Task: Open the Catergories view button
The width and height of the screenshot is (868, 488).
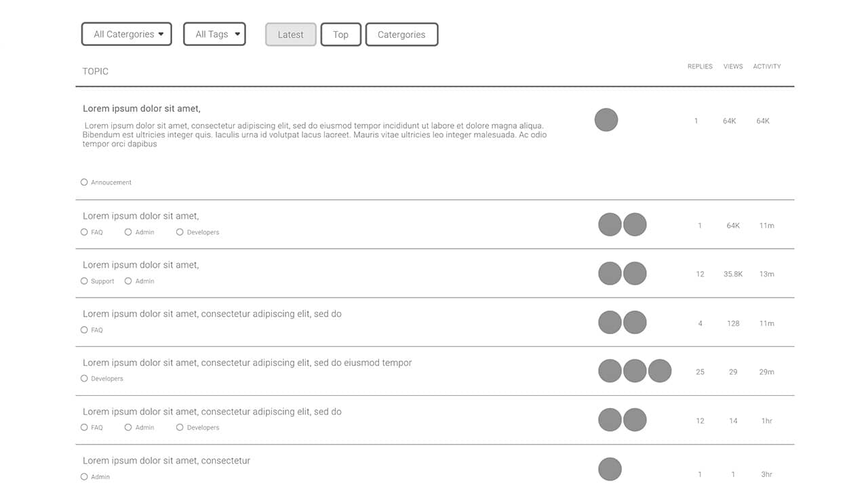Action: tap(401, 35)
